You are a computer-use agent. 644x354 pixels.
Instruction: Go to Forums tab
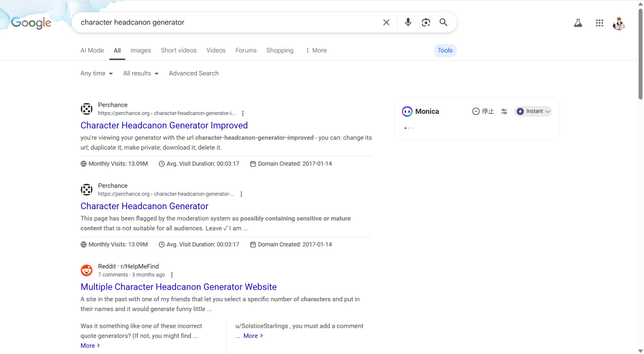click(x=246, y=51)
